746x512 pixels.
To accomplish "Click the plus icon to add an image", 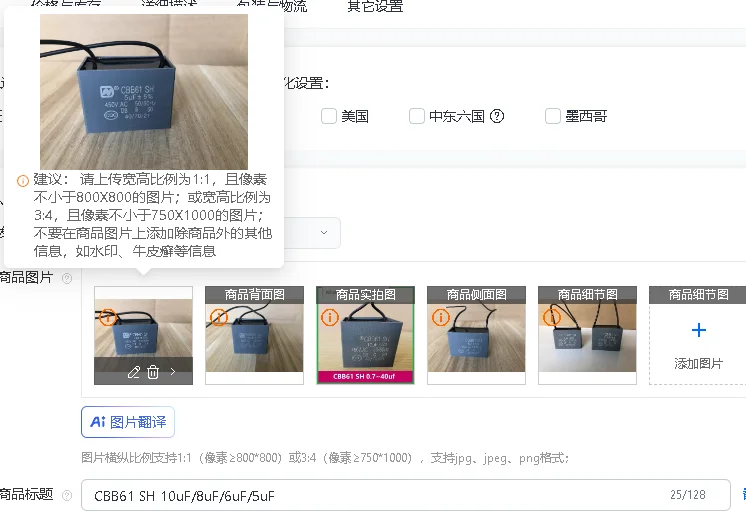I will (x=698, y=330).
